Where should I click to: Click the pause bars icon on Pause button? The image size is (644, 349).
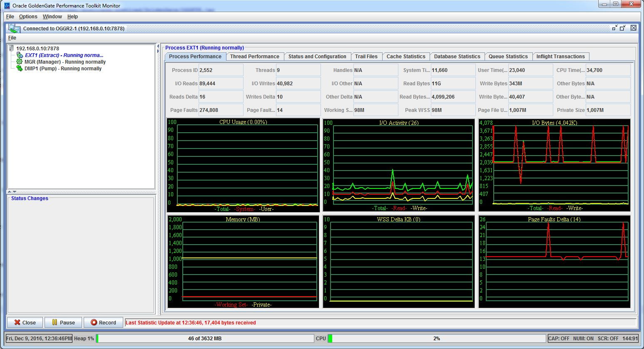coord(55,322)
